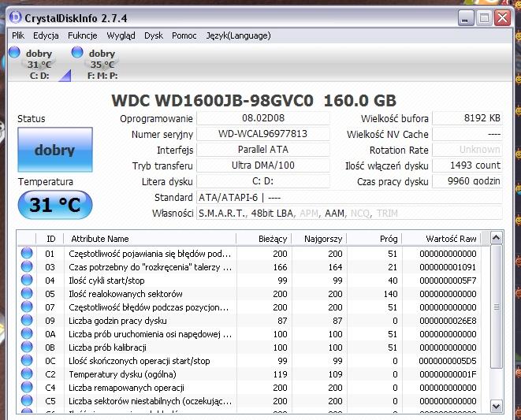Click the blue status orb of attribute 05

27,293
